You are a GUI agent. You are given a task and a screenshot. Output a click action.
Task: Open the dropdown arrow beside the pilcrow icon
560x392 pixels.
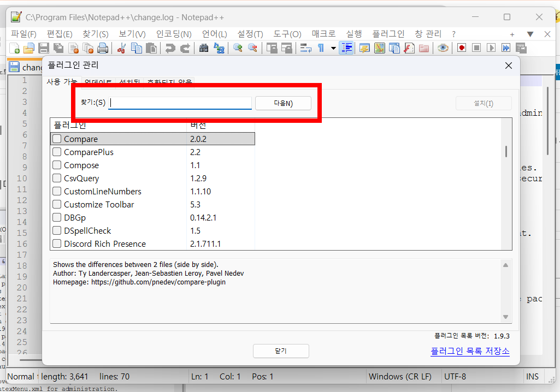(x=333, y=48)
